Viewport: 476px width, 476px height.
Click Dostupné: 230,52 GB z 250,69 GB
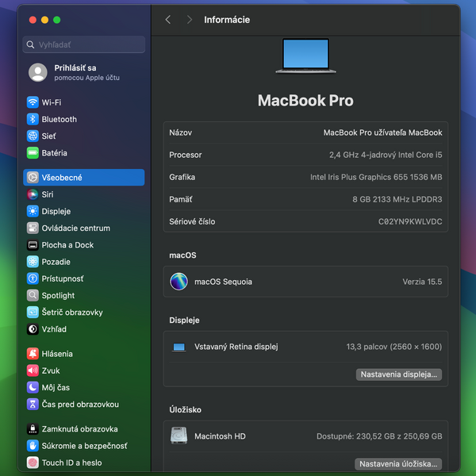(379, 436)
